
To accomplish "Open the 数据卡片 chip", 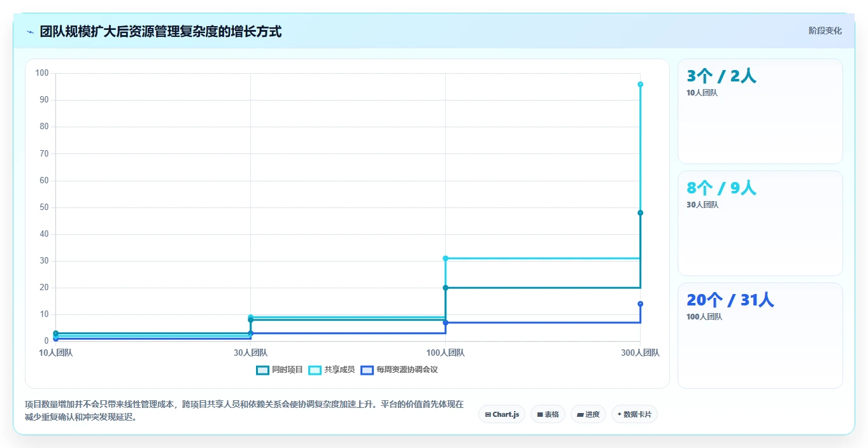I will point(634,414).
